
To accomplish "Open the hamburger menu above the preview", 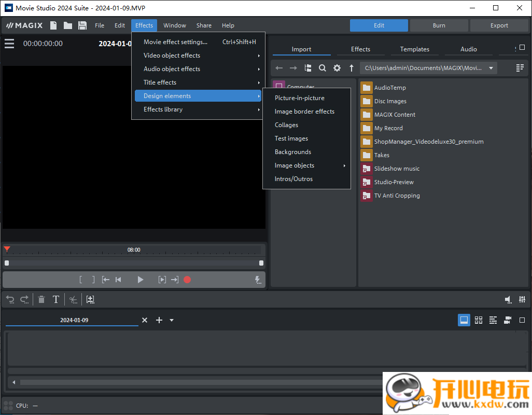I will [x=9, y=44].
